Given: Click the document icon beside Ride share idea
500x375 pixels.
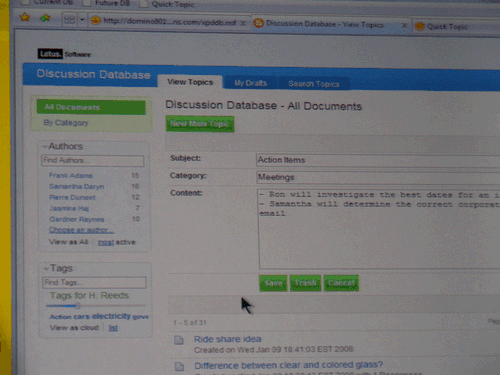Looking at the screenshot, I should tap(179, 340).
